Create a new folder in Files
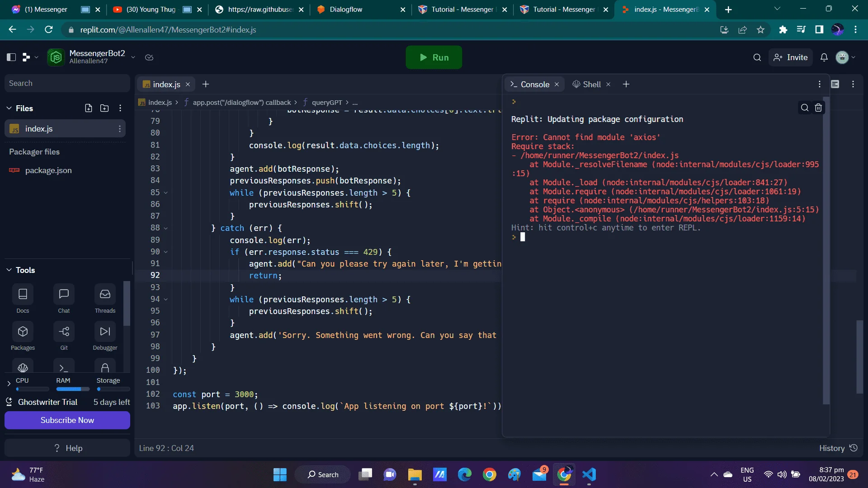The height and width of the screenshot is (488, 868). [x=104, y=108]
